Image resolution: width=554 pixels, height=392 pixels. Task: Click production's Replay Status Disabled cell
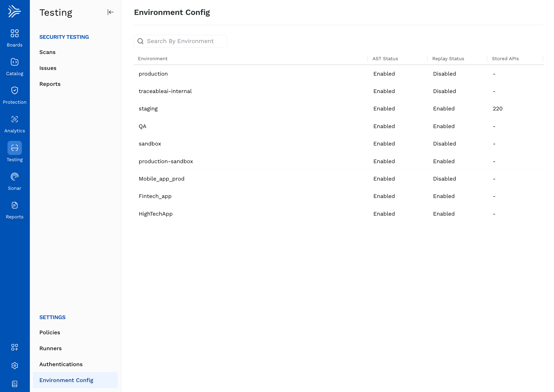click(x=444, y=74)
